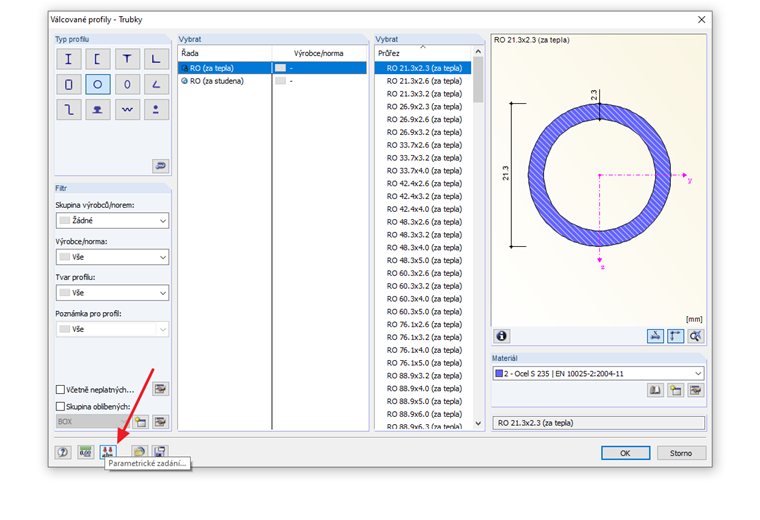Screen dimensions: 760x520
Task: Click new favorites group icon beside BOX
Action: point(141,422)
